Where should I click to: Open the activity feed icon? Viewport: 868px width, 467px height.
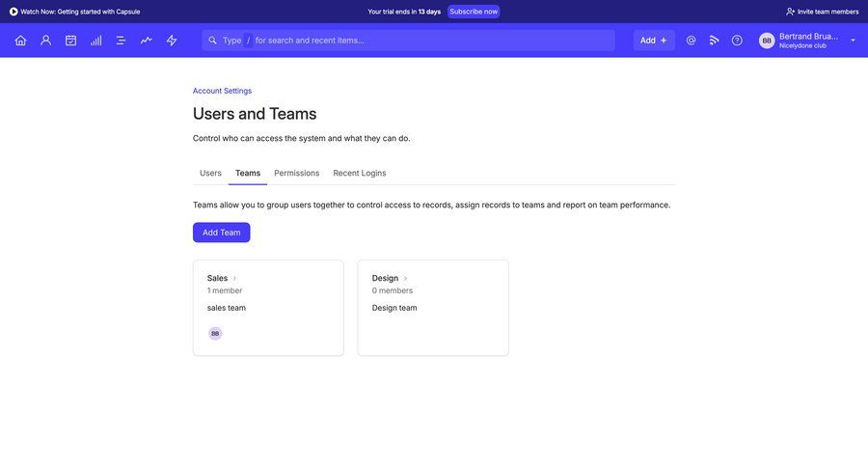(x=714, y=41)
